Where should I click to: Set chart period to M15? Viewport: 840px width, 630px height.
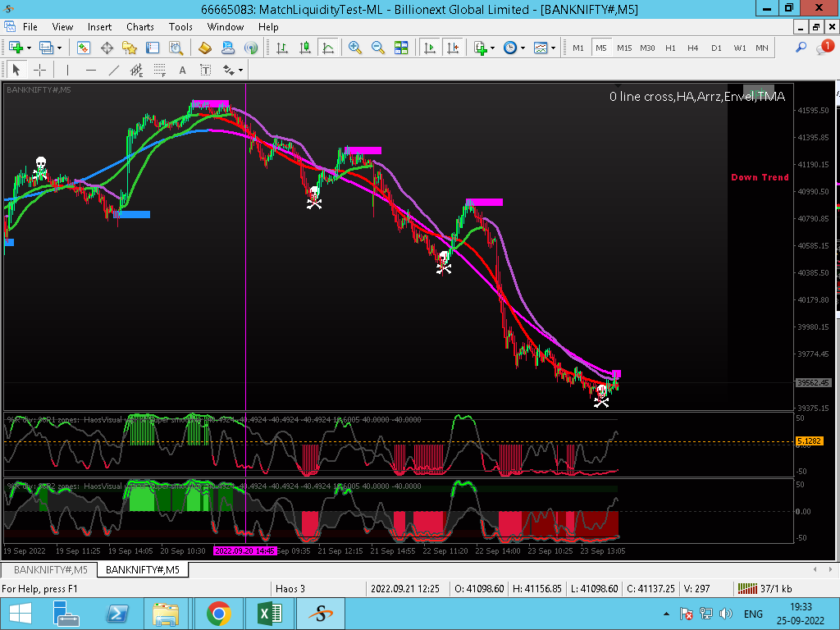click(624, 48)
